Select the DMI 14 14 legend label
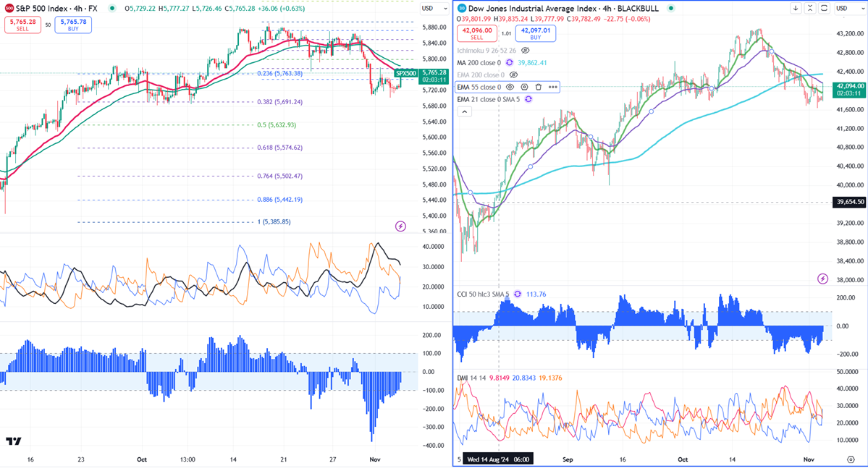This screenshot has width=868, height=471. 471,378
